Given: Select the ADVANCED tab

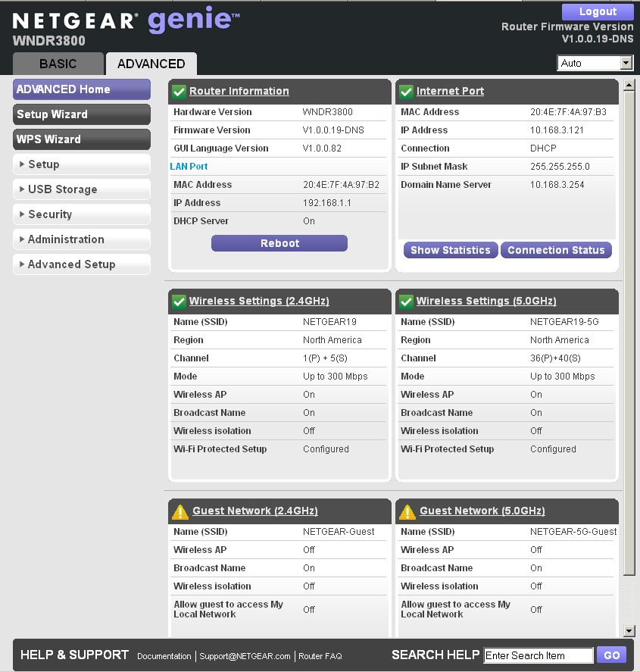Looking at the screenshot, I should [151, 64].
